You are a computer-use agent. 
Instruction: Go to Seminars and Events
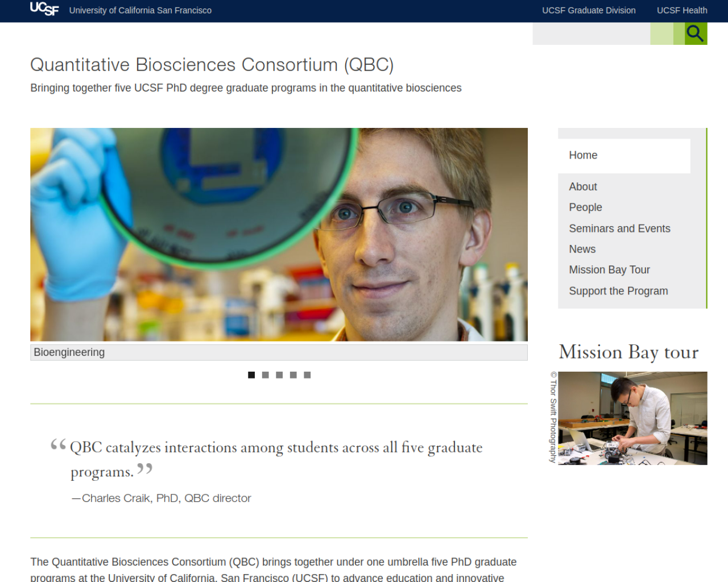619,228
